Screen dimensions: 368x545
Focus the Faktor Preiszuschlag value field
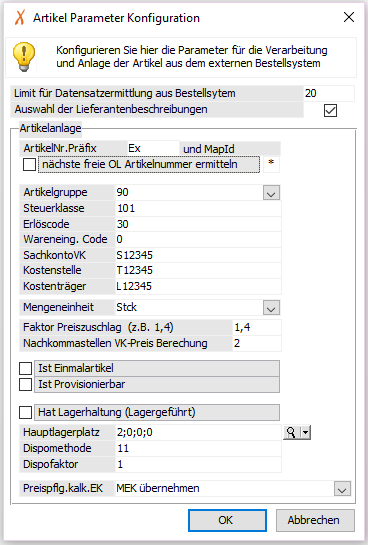257,327
